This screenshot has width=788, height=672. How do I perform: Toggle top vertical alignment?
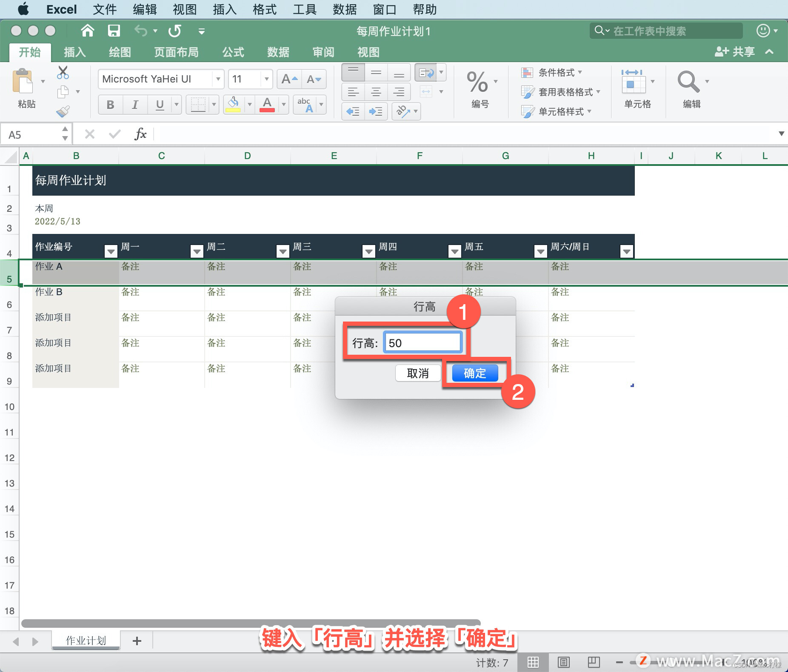pyautogui.click(x=353, y=73)
